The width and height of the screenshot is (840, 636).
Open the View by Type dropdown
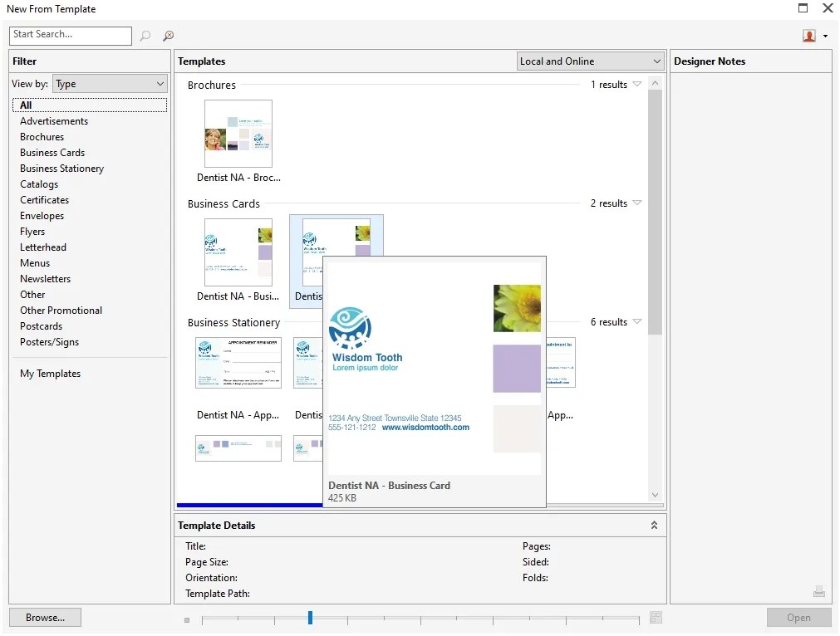pos(110,84)
